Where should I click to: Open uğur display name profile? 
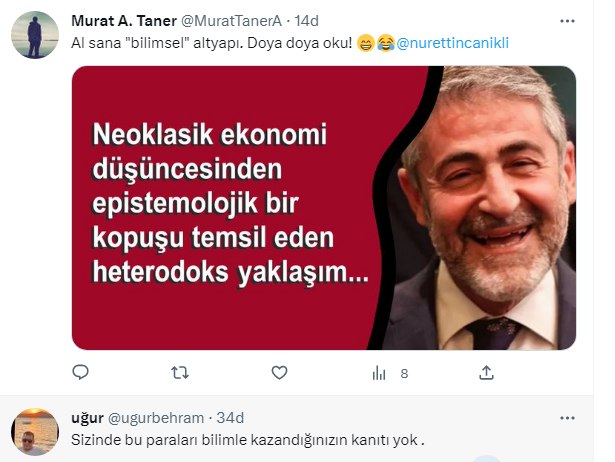[87, 418]
